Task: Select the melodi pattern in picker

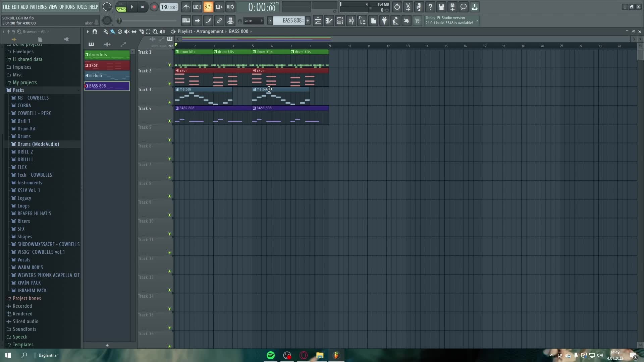Action: 107,76
